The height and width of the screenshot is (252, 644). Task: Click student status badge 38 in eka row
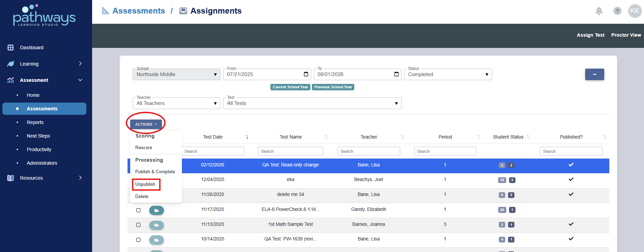[502, 180]
